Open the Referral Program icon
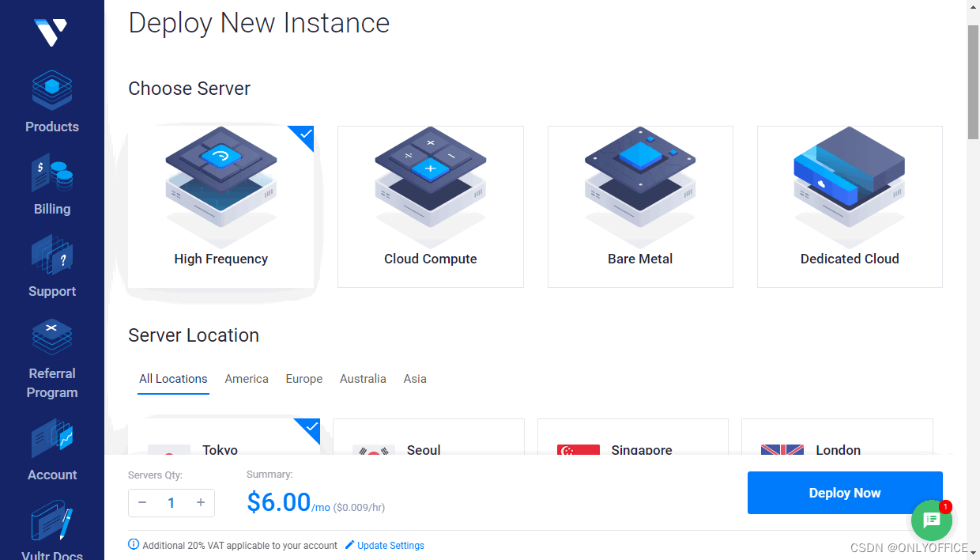980x560 pixels. tap(52, 338)
